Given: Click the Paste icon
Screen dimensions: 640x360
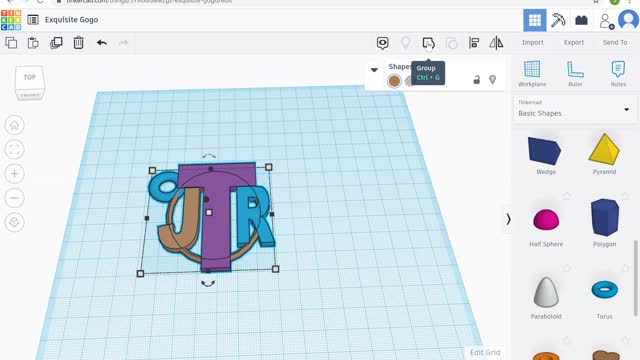Looking at the screenshot, I should (x=33, y=42).
